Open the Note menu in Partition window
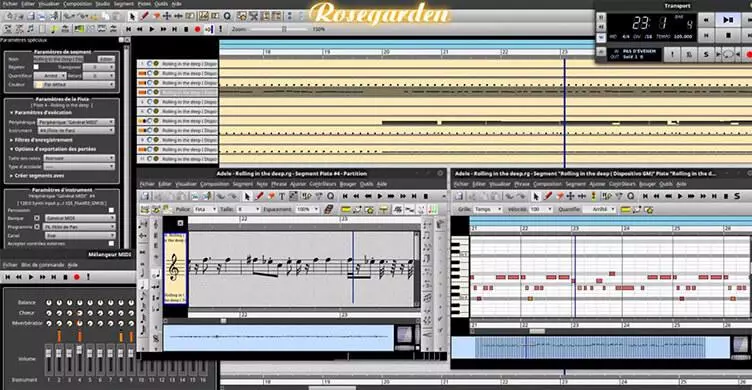This screenshot has width=752, height=390. pos(262,184)
